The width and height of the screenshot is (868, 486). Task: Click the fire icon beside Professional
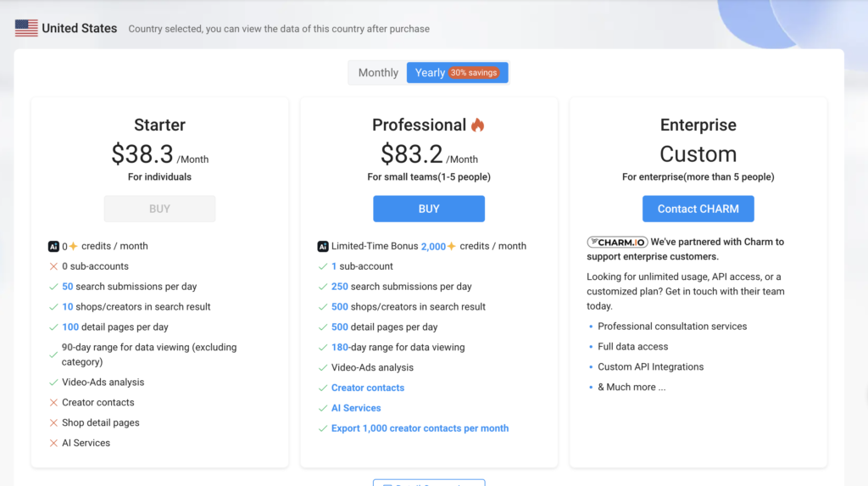[x=477, y=126]
